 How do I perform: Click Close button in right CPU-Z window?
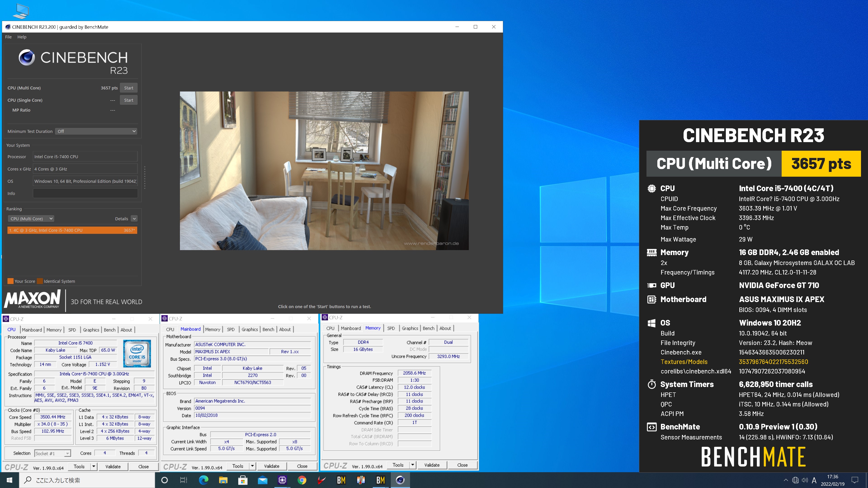(462, 465)
